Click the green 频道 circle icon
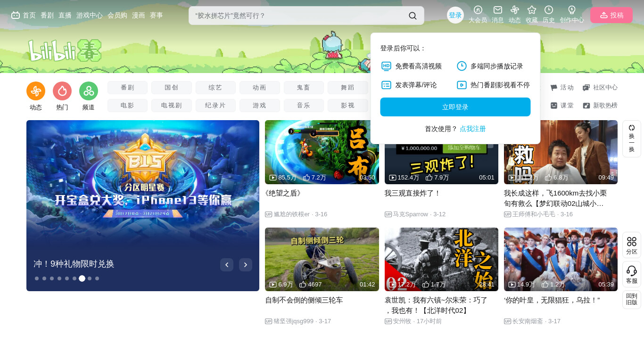Screen dimensions: 644x343 [89, 91]
